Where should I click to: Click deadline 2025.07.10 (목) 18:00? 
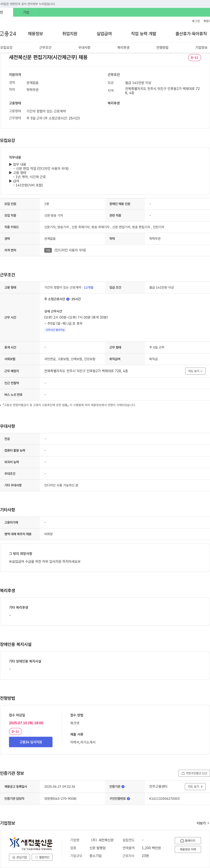point(26,723)
